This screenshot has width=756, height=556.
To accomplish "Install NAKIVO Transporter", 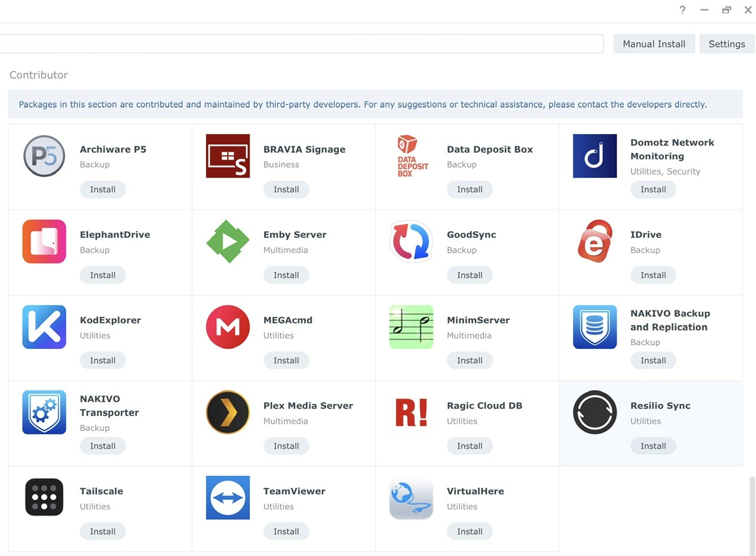I will [103, 446].
